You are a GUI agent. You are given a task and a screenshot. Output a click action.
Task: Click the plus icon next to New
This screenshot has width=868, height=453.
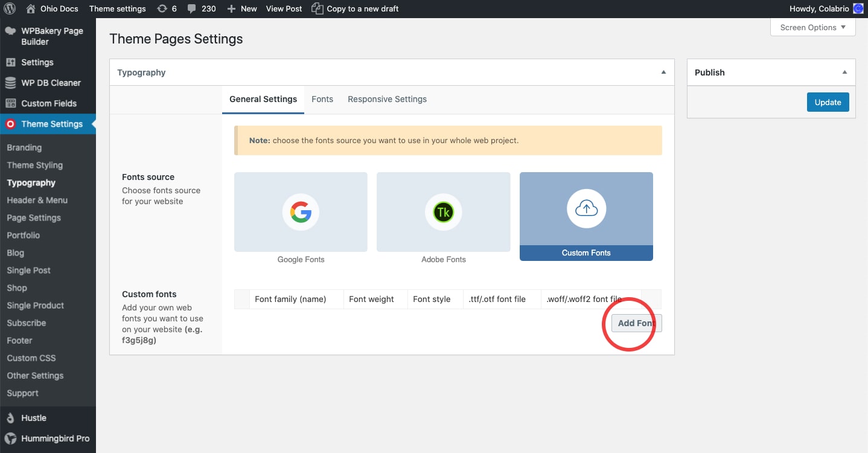pos(231,9)
